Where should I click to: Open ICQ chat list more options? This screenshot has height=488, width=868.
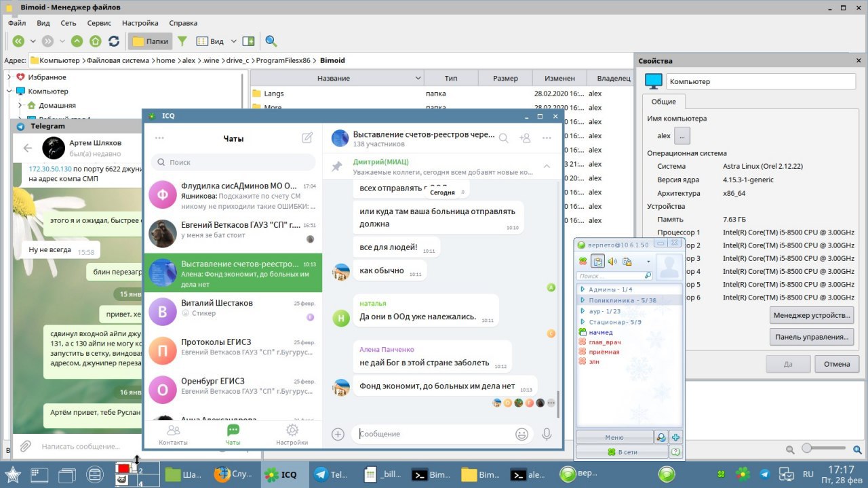[159, 138]
